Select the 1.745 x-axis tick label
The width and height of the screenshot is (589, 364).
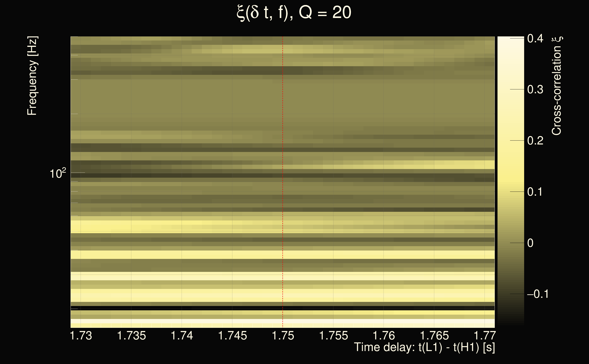pyautogui.click(x=232, y=336)
